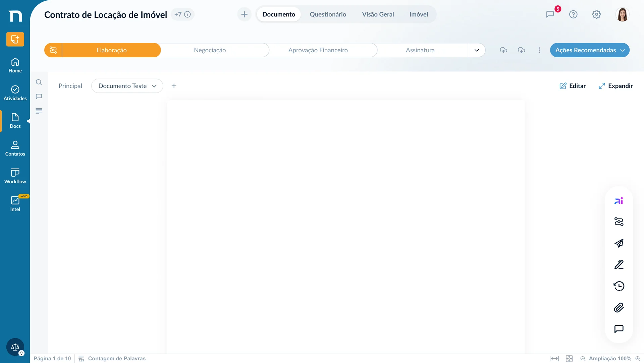Click Expandir to enlarge document

coord(615,86)
